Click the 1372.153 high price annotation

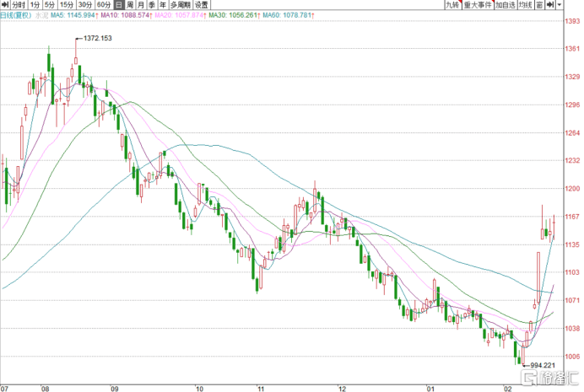pyautogui.click(x=97, y=39)
